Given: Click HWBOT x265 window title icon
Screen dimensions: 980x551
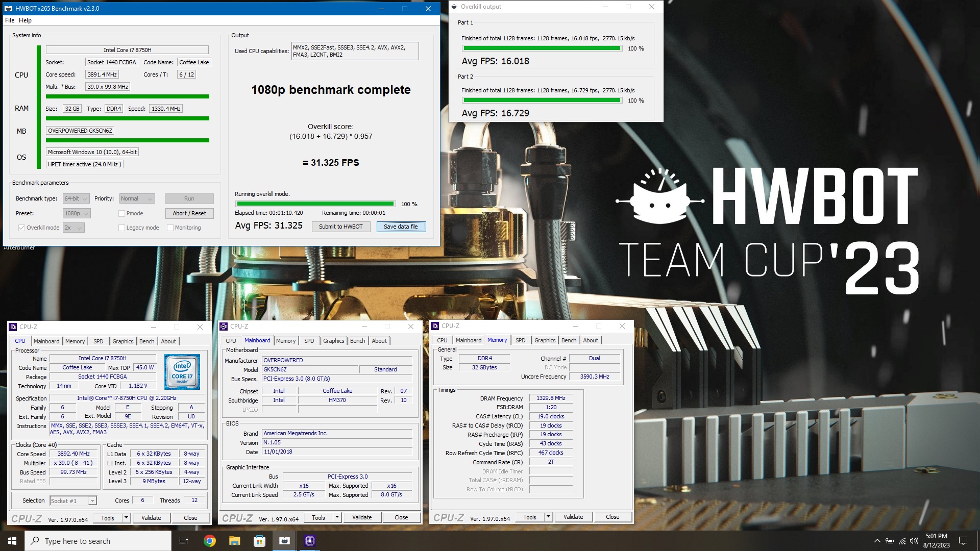Looking at the screenshot, I should [x=9, y=9].
